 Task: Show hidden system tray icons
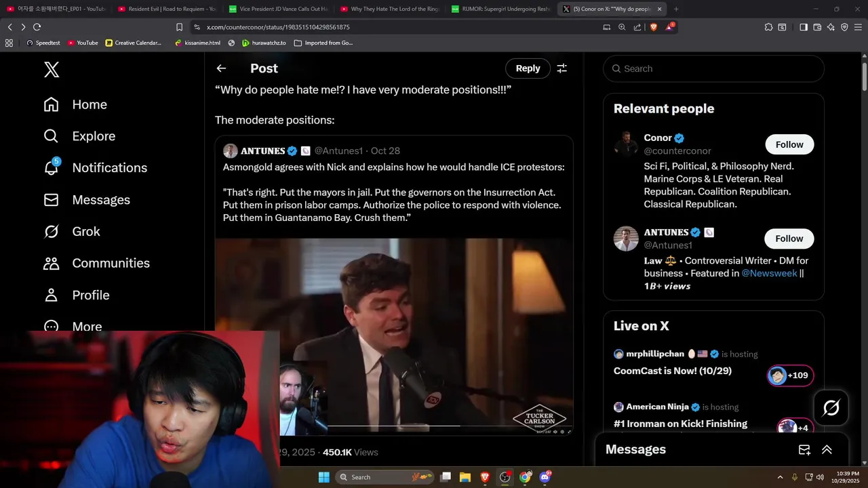coord(780,477)
